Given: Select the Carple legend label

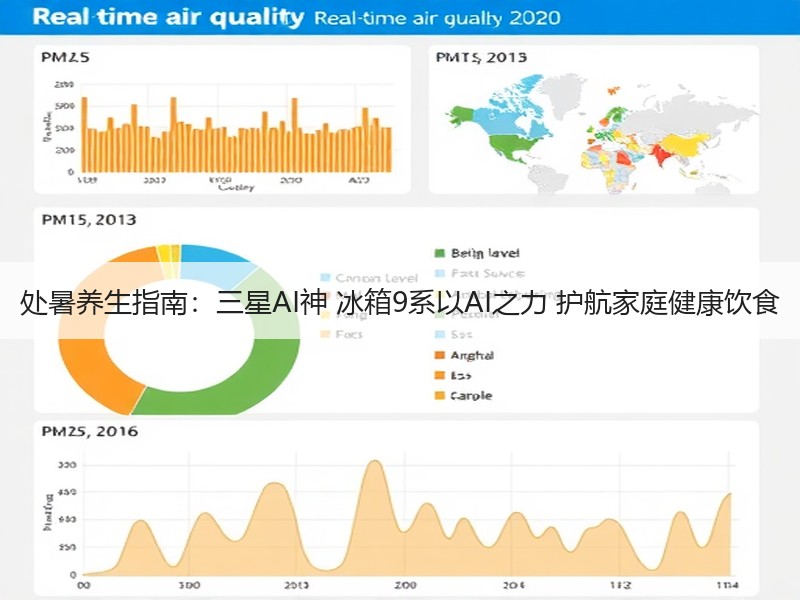Looking at the screenshot, I should click(x=471, y=395).
